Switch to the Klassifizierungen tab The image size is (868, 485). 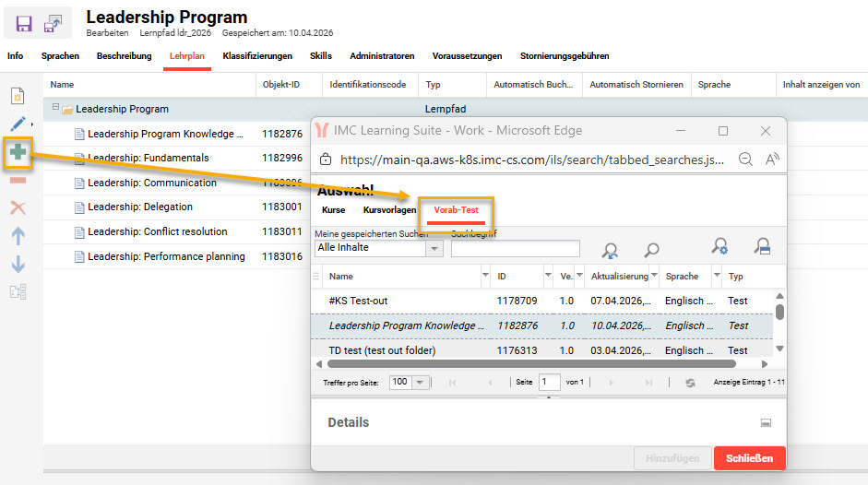point(257,56)
